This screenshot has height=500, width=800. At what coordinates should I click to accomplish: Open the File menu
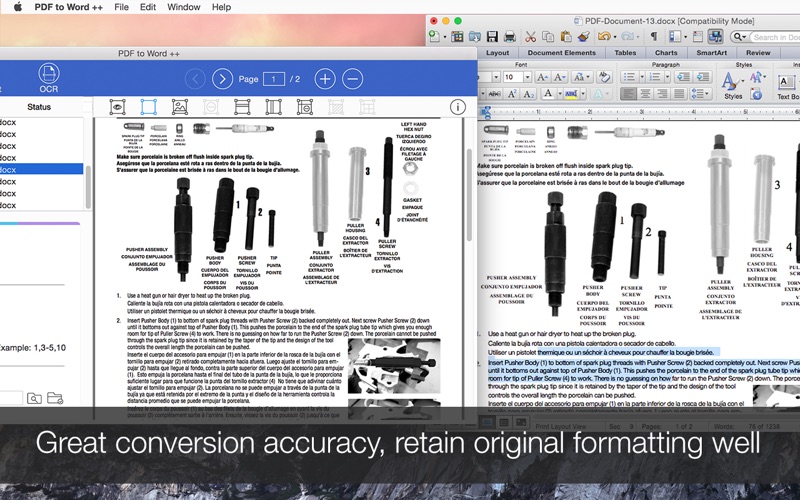pos(121,7)
